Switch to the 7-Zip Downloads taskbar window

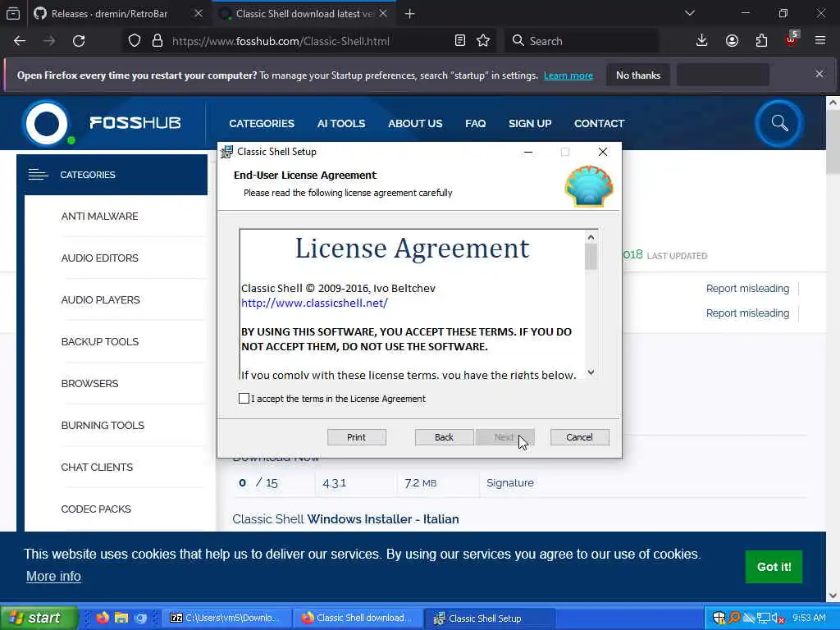[x=226, y=618]
